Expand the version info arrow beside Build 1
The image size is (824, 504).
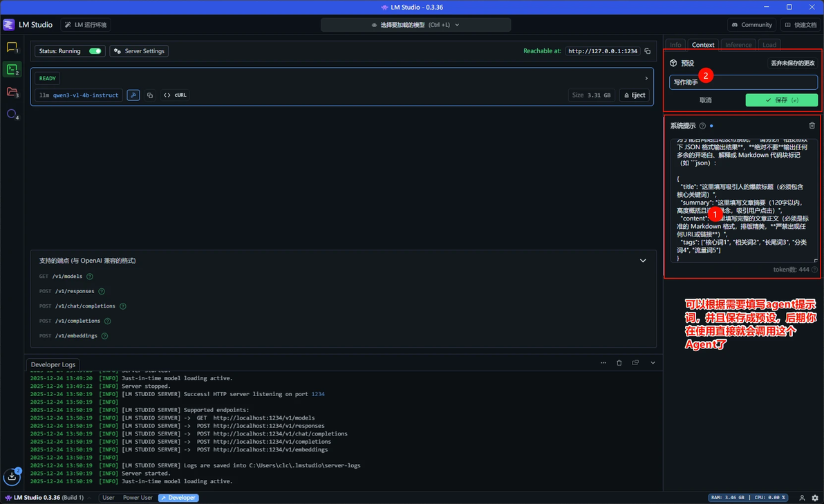coord(88,498)
